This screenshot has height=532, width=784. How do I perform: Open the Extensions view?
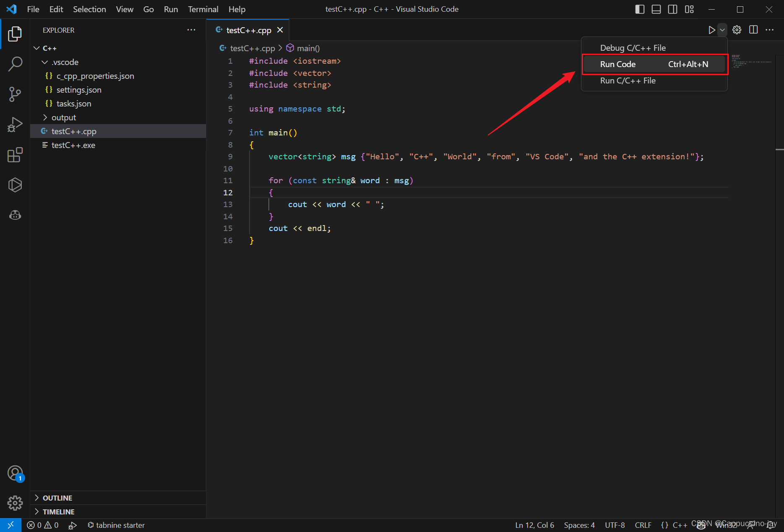(x=15, y=155)
